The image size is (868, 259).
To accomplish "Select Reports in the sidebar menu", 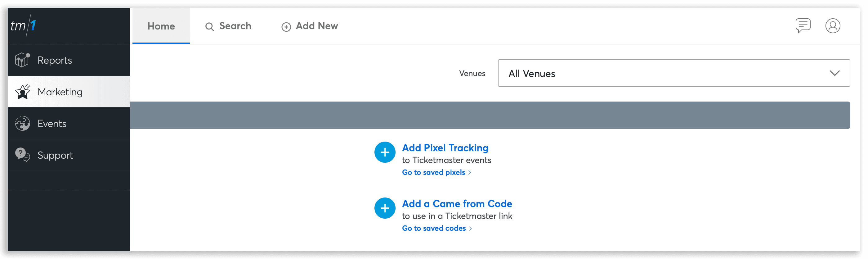I will 55,60.
